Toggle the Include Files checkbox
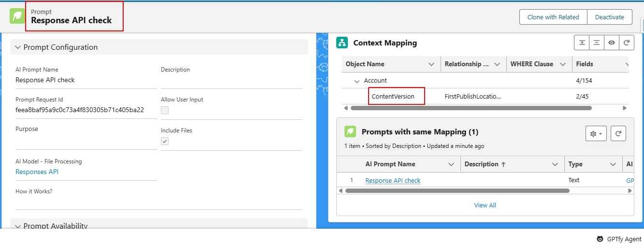 (x=165, y=141)
